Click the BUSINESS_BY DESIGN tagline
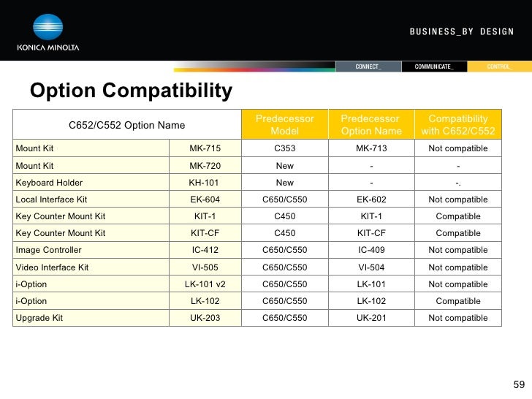The height and width of the screenshot is (399, 532). click(x=462, y=31)
